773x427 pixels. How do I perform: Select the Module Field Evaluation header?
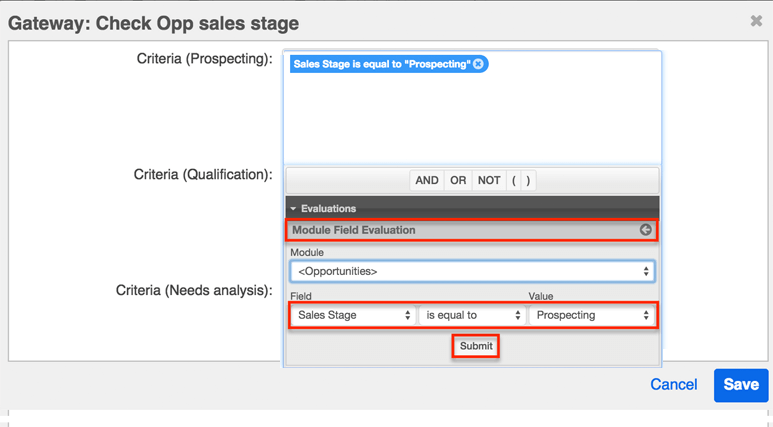[472, 230]
